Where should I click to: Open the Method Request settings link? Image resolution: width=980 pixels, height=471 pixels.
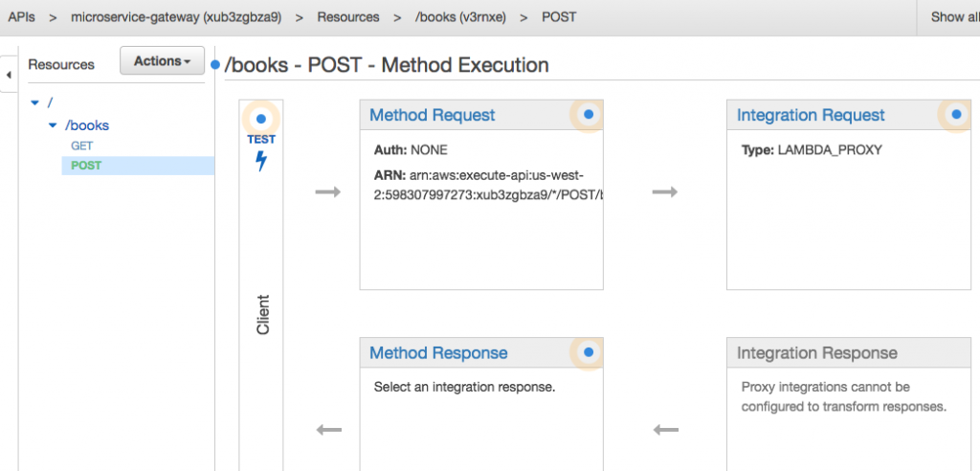[432, 115]
